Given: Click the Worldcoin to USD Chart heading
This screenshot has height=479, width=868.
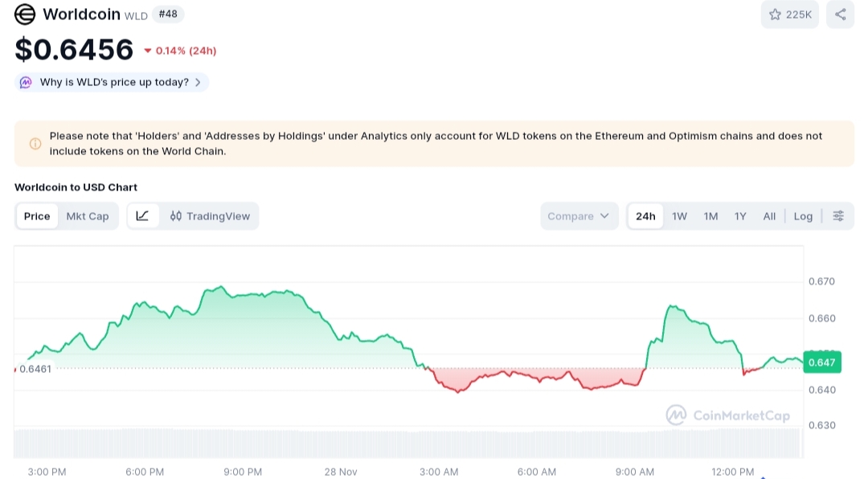Looking at the screenshot, I should (76, 187).
